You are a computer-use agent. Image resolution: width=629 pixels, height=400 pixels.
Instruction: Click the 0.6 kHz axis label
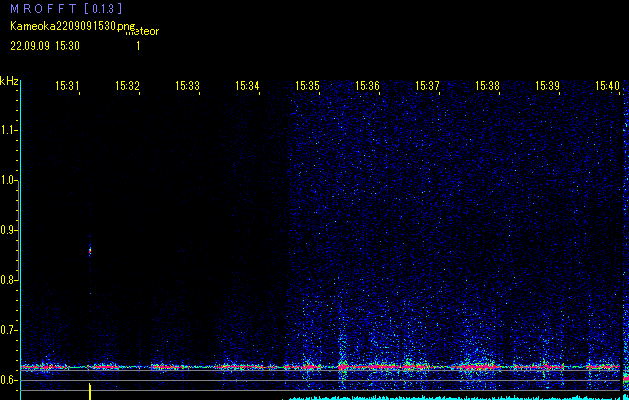(8, 380)
